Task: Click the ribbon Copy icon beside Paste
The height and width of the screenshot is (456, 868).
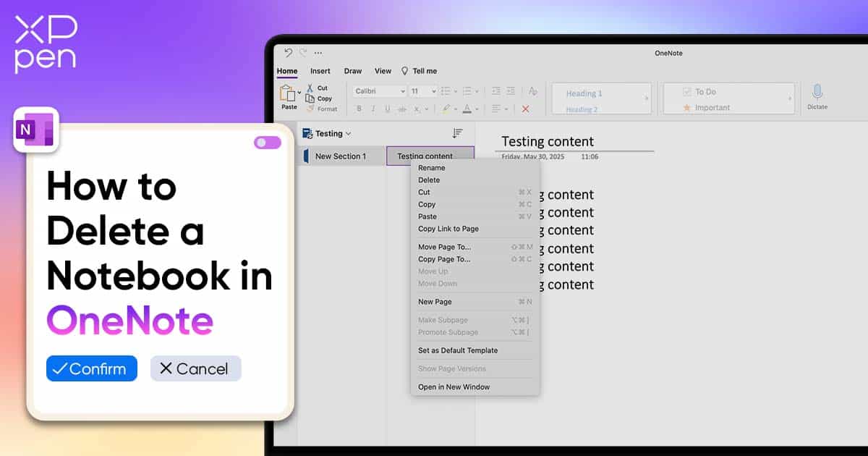Action: pos(310,98)
